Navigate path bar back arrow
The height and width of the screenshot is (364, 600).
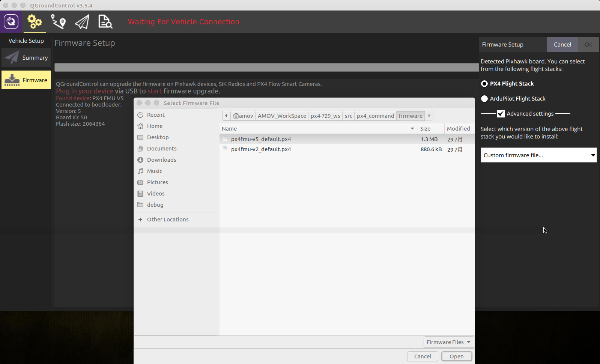point(226,116)
